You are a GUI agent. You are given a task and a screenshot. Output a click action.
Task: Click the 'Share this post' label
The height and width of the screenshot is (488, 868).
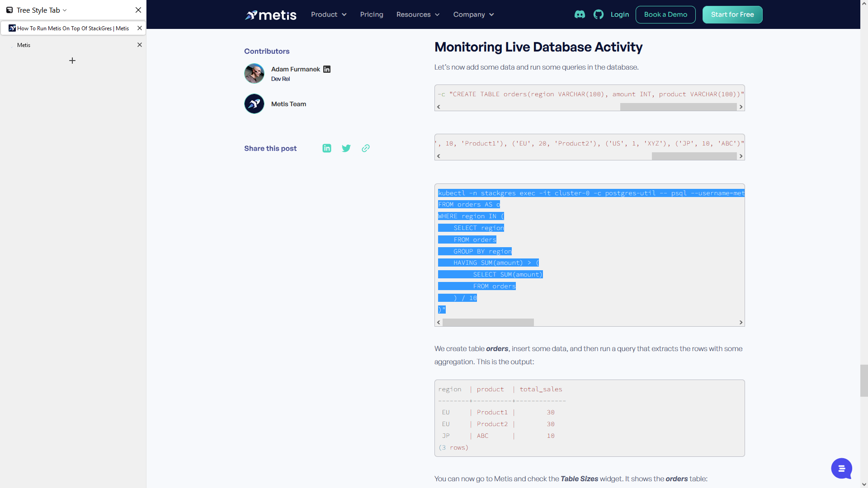click(270, 149)
